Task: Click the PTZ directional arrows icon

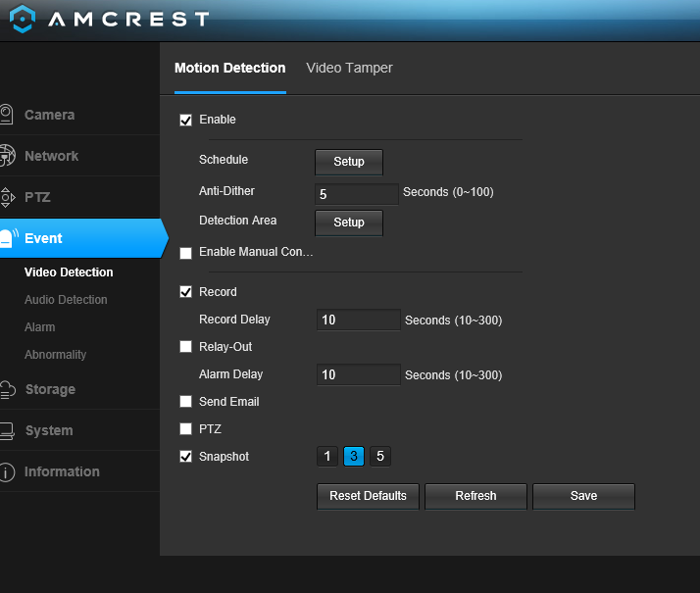Action: [x=7, y=197]
